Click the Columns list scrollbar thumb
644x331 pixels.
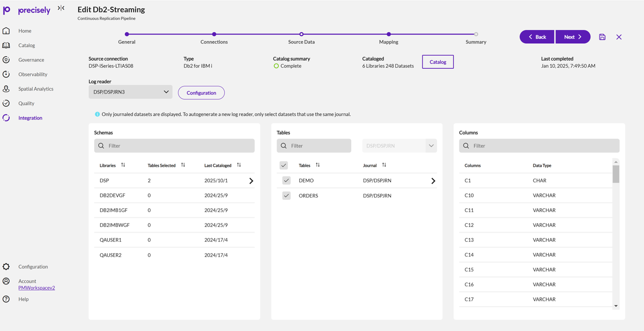[616, 174]
